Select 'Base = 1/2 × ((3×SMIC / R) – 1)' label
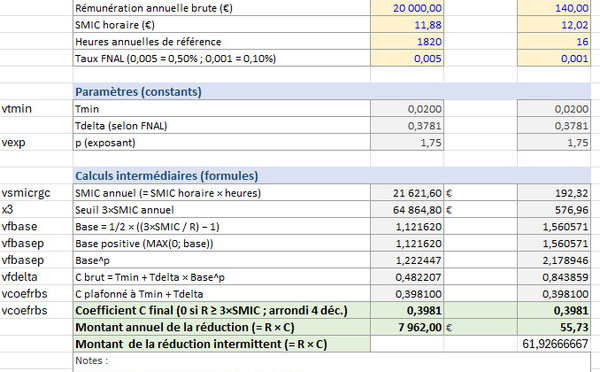Image resolution: width=600 pixels, height=372 pixels. (222, 227)
